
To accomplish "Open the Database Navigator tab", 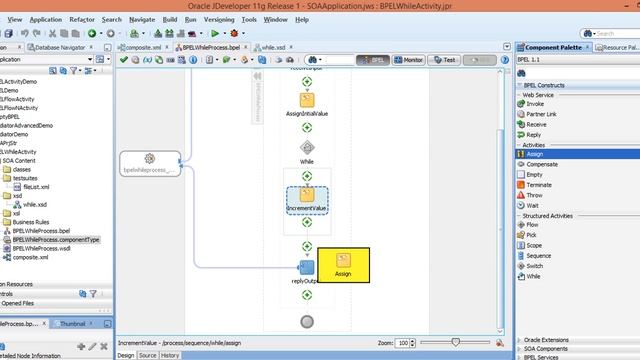I will point(60,47).
